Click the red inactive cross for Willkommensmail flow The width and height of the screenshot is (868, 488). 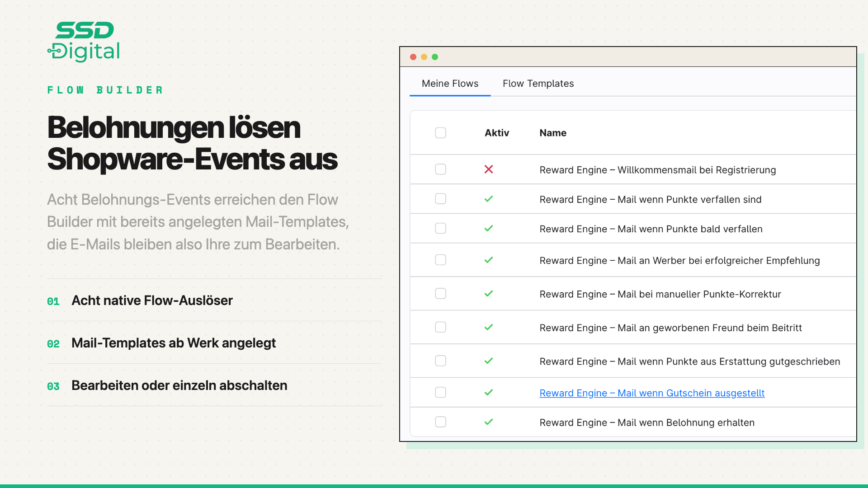click(489, 169)
